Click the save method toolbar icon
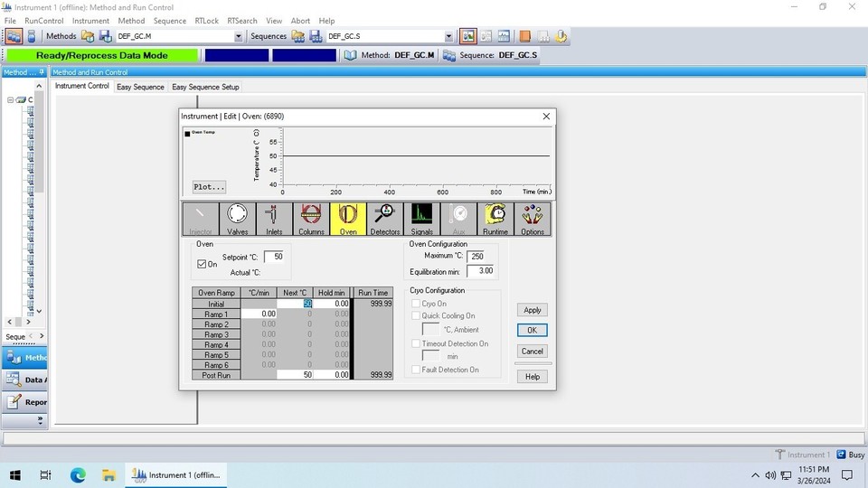 pyautogui.click(x=105, y=36)
